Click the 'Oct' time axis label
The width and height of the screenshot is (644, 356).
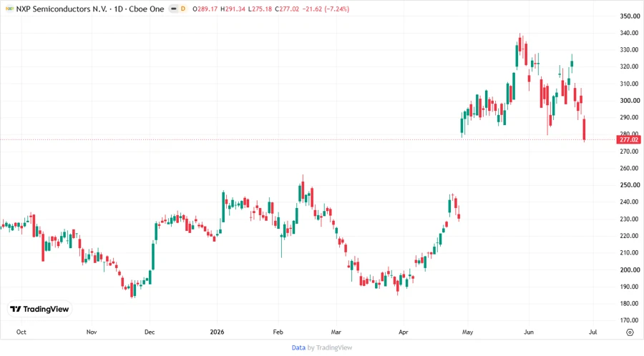point(21,332)
